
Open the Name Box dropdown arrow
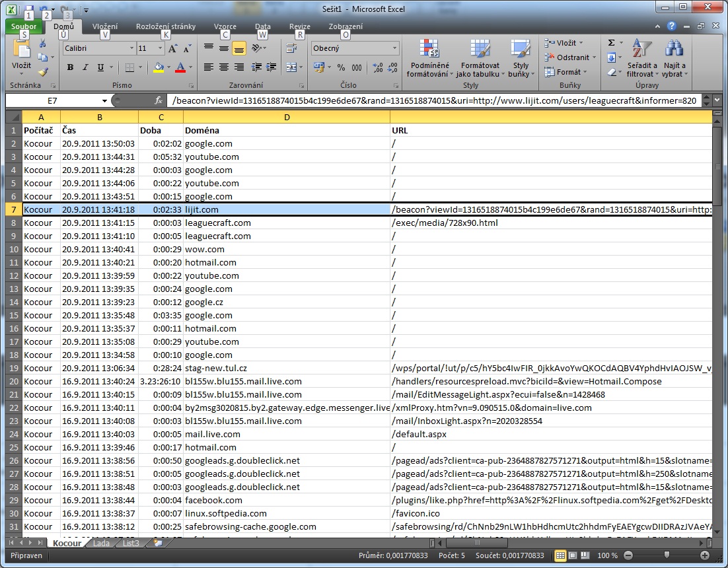(x=104, y=100)
